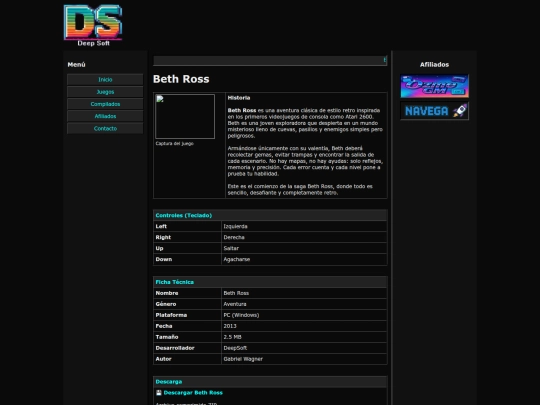Click the scrolling ticker bar above title
540x405 pixels.
pos(270,61)
